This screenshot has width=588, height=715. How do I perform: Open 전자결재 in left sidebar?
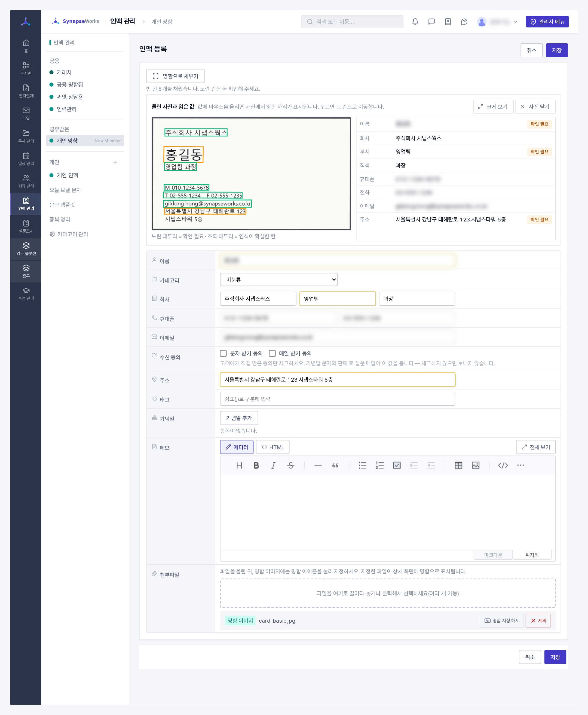[x=26, y=91]
